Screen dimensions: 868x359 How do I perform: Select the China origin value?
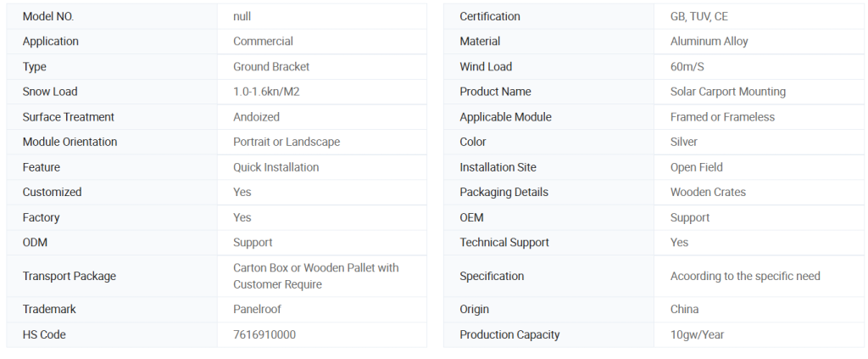[684, 309]
